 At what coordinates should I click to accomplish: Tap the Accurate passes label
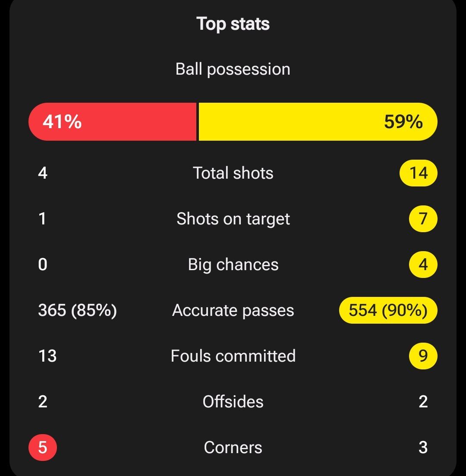coord(233,310)
